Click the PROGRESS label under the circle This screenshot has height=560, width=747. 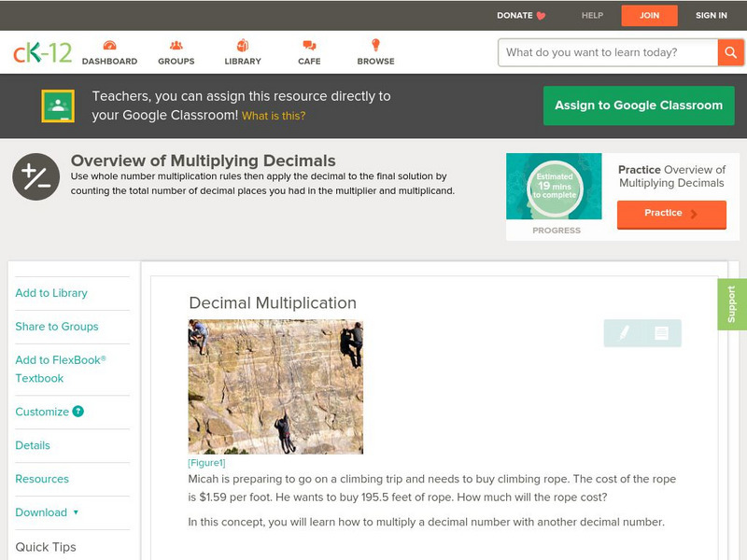[556, 231]
